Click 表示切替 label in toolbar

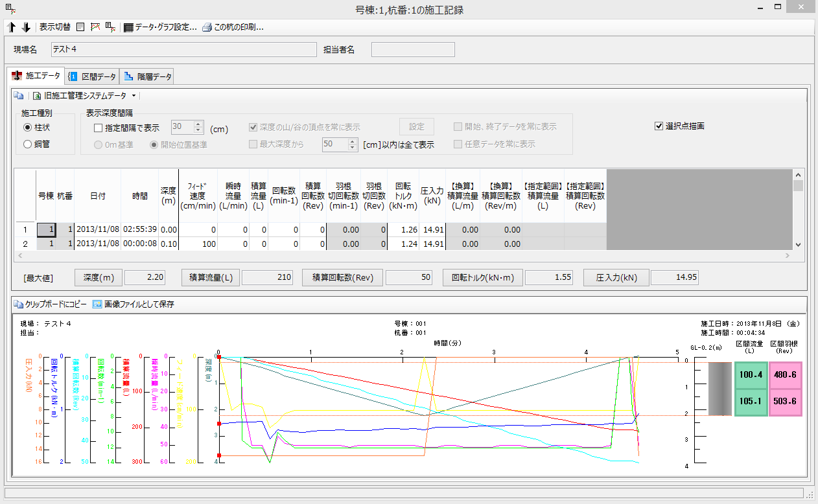click(54, 27)
